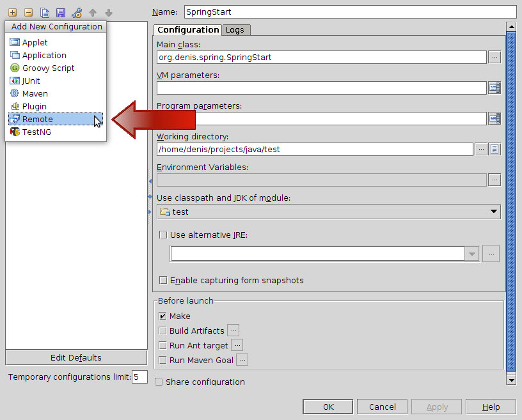This screenshot has height=420, width=522.
Task: Collapse right panel with splitter right arrow
Action: coord(150,212)
